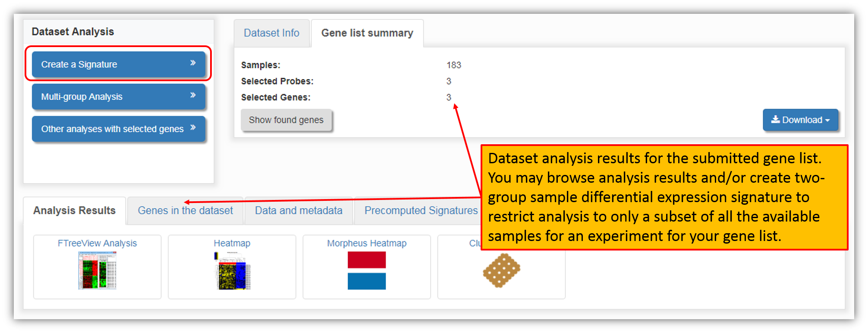Switch to Precomputed Signatures tab

coord(421,211)
